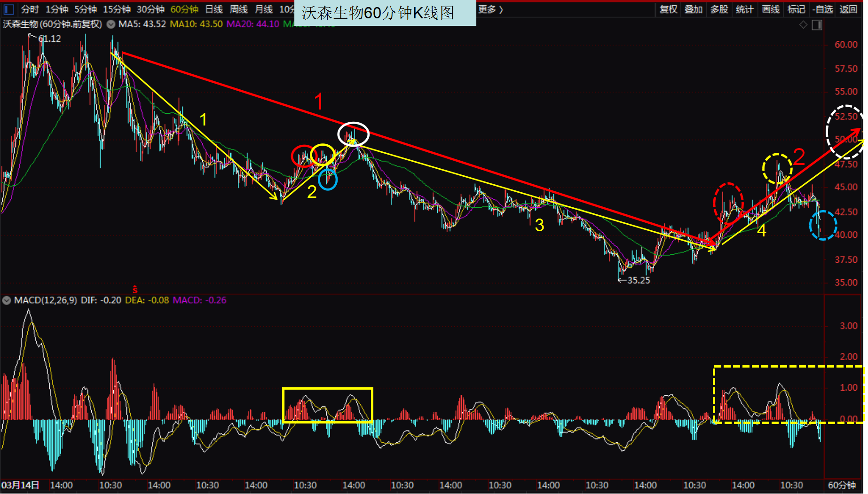The image size is (868, 494).
Task: Click the 60.00 price axis label
Action: (x=846, y=45)
